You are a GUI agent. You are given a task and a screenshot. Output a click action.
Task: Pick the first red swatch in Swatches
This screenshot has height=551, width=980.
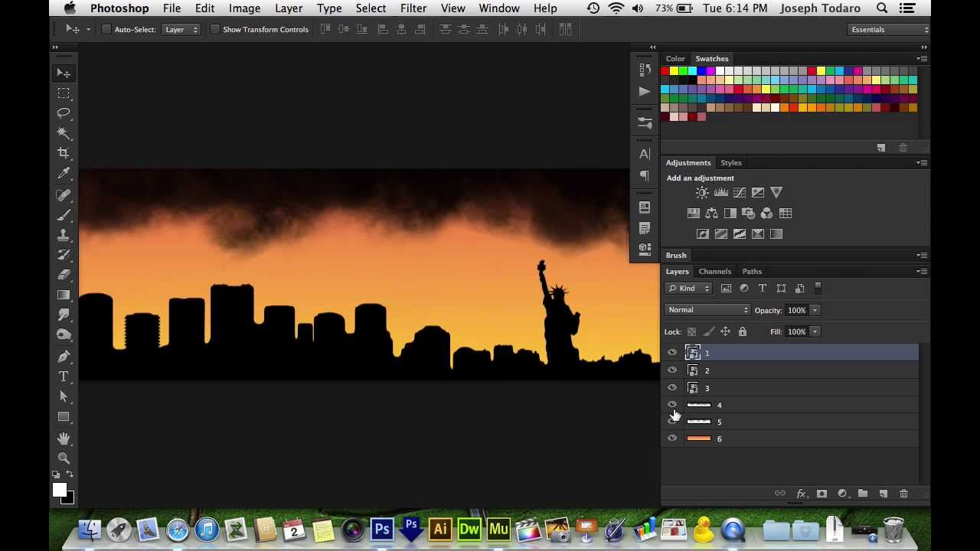[x=665, y=71]
